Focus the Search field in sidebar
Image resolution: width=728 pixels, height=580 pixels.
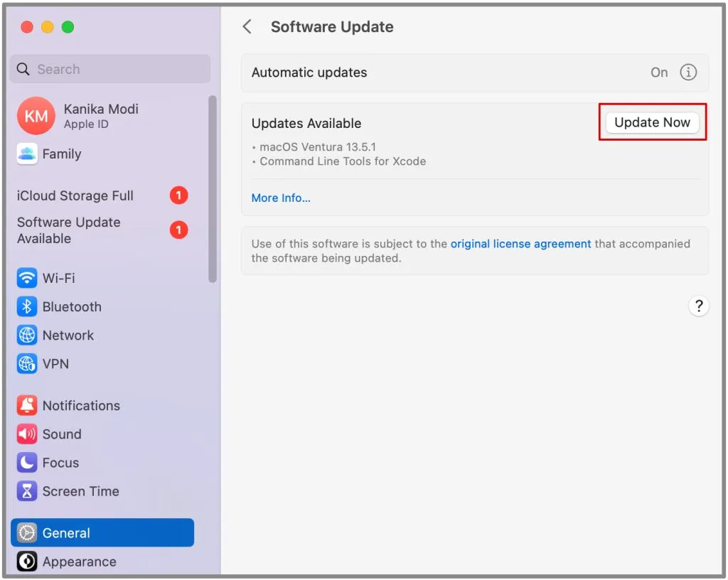tap(110, 69)
